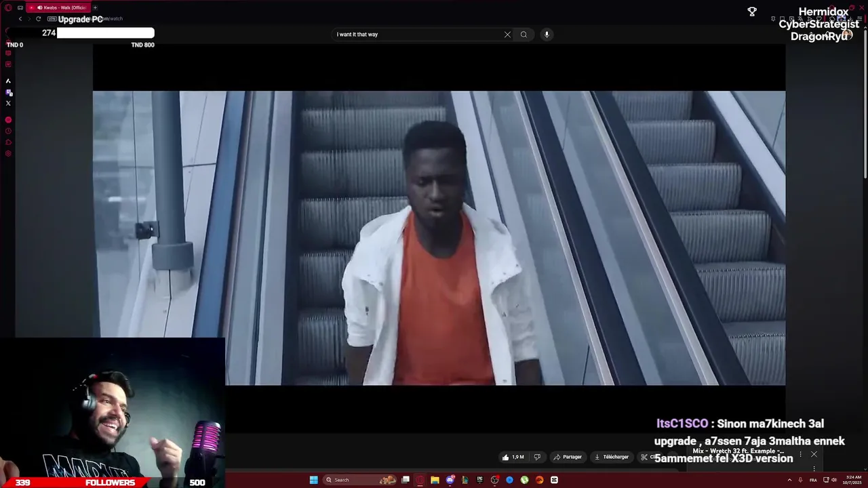Open the EA app from taskbar
868x488 pixels.
tap(539, 480)
